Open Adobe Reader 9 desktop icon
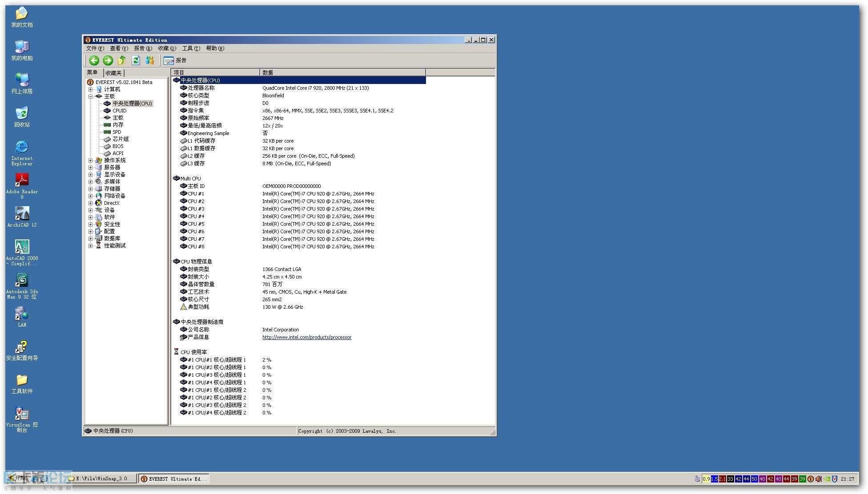Image resolution: width=868 pixels, height=494 pixels. click(x=22, y=186)
